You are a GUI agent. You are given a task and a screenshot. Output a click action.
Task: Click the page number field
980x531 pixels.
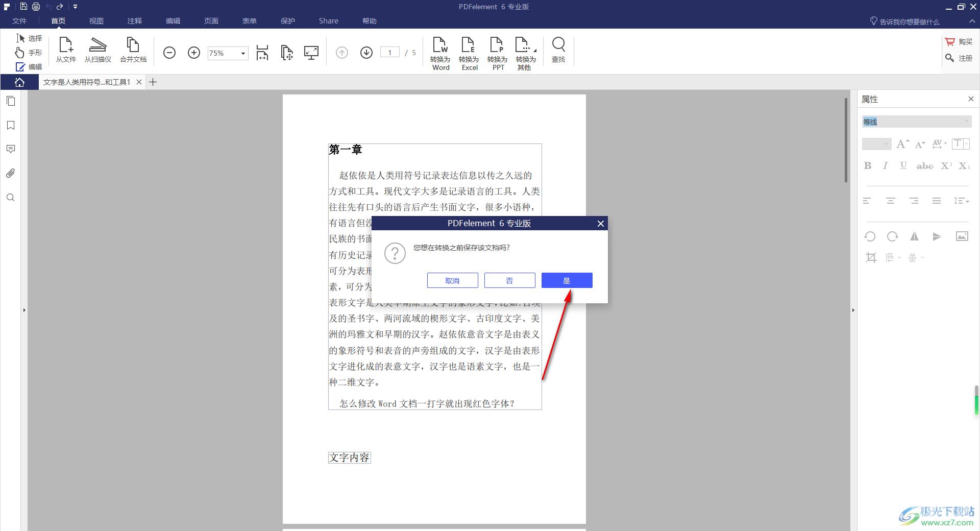(x=390, y=53)
